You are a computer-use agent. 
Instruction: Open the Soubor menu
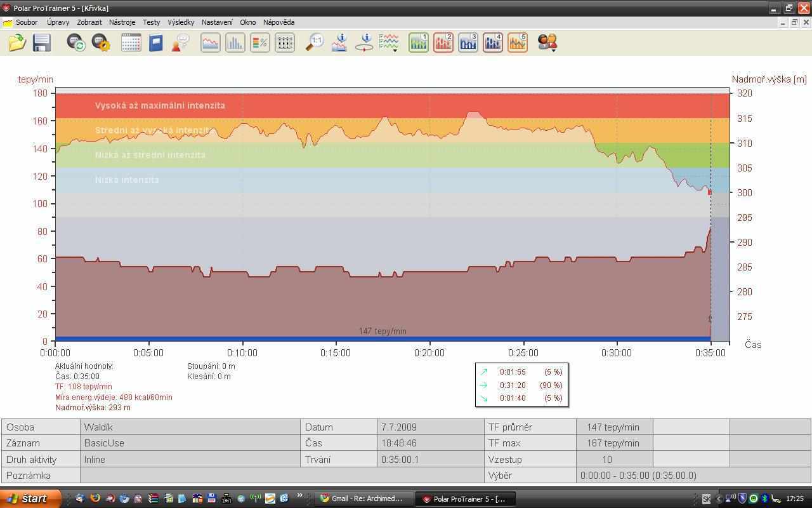(27, 22)
